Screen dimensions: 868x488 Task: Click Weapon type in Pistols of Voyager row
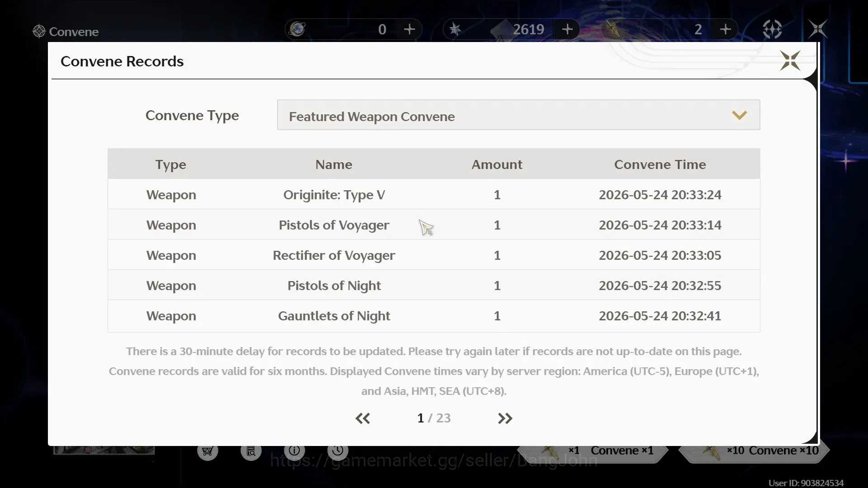tap(171, 225)
